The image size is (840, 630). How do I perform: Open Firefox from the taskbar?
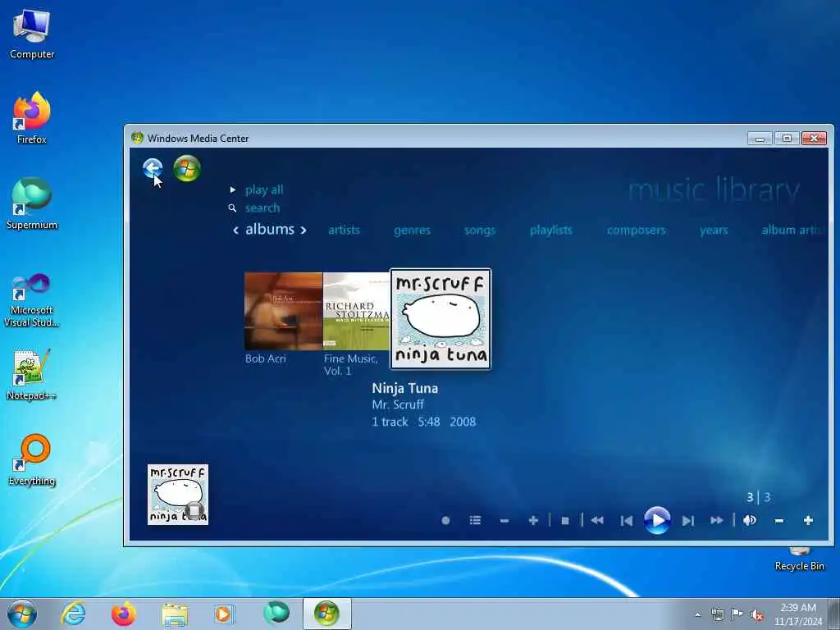click(x=124, y=614)
